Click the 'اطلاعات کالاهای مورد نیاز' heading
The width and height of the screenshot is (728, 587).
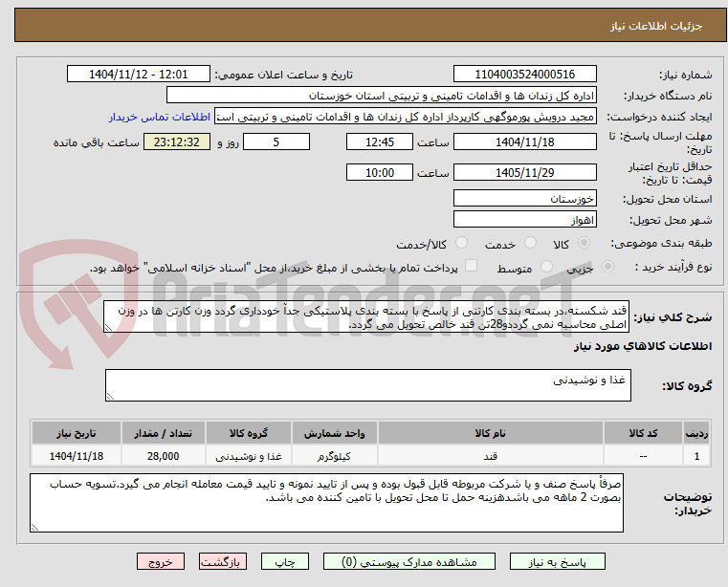tap(643, 346)
